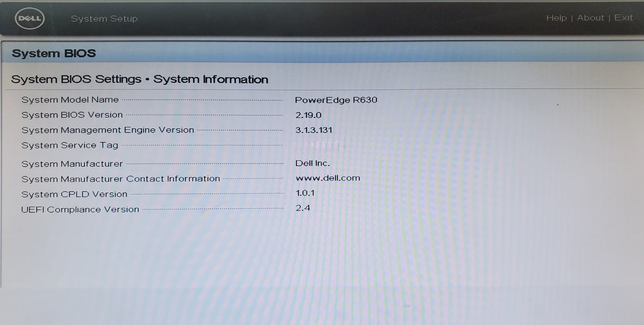Open the Help link
Image resolution: width=644 pixels, height=325 pixels.
(556, 18)
